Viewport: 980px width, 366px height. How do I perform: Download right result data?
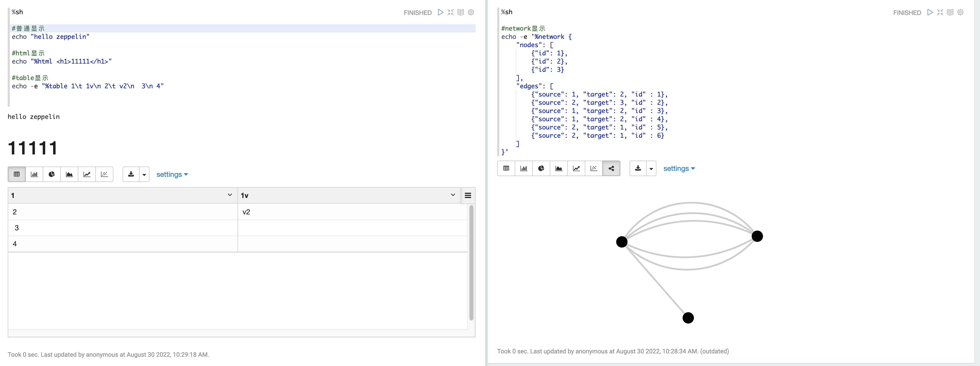click(x=638, y=168)
